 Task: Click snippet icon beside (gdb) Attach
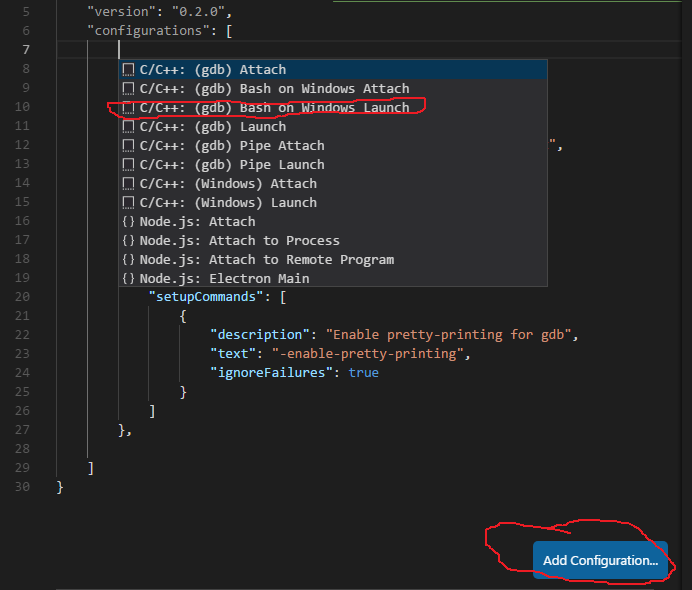128,70
